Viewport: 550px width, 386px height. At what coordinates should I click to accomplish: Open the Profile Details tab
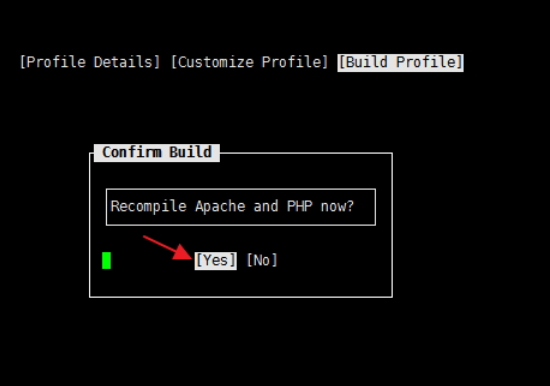coord(90,62)
